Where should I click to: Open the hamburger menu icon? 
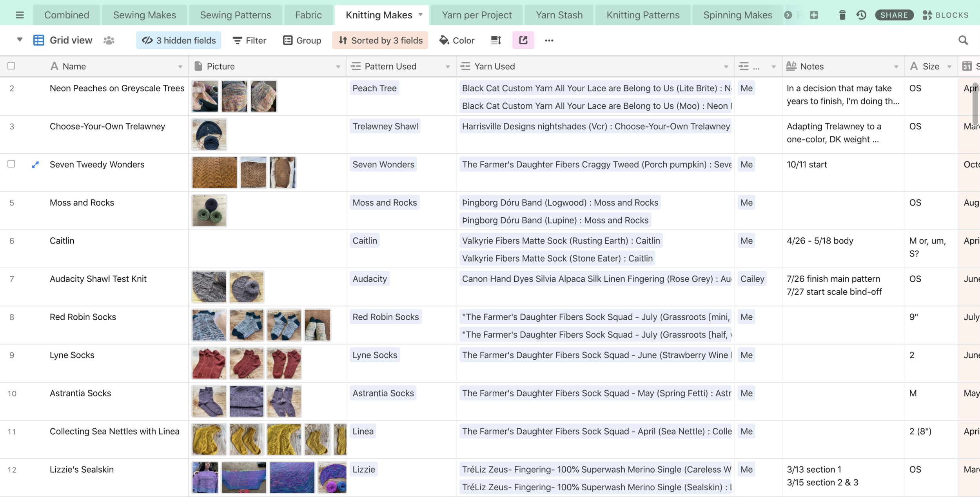[x=20, y=15]
